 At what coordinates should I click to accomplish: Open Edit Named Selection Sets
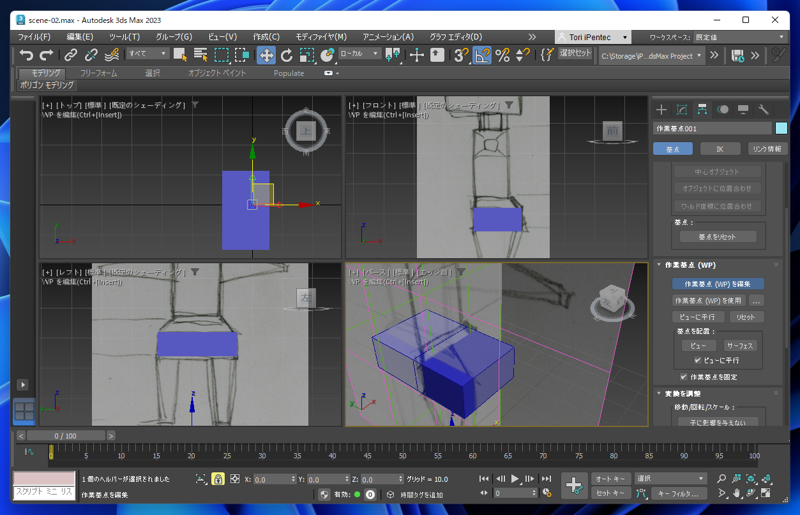pos(546,55)
